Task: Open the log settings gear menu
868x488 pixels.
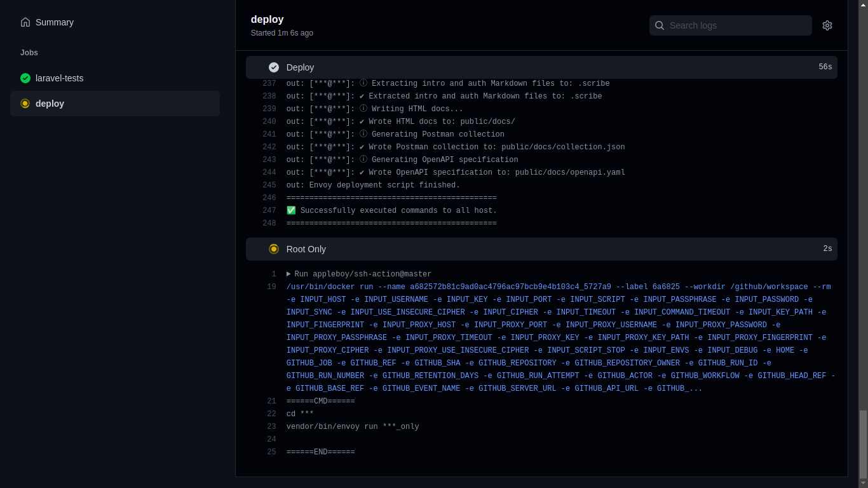Action: click(827, 25)
